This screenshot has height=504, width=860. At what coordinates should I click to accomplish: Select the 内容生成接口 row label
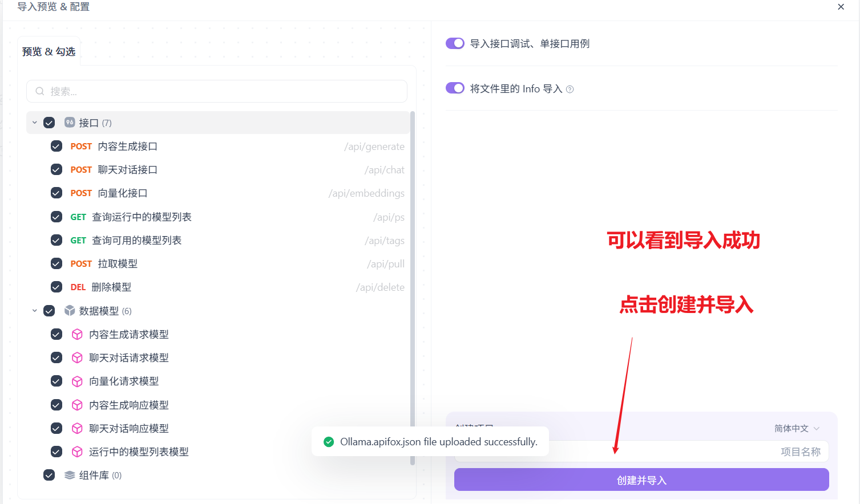[128, 147]
